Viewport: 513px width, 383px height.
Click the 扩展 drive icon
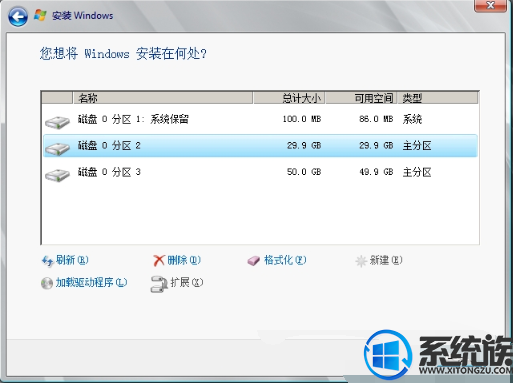pyautogui.click(x=159, y=284)
